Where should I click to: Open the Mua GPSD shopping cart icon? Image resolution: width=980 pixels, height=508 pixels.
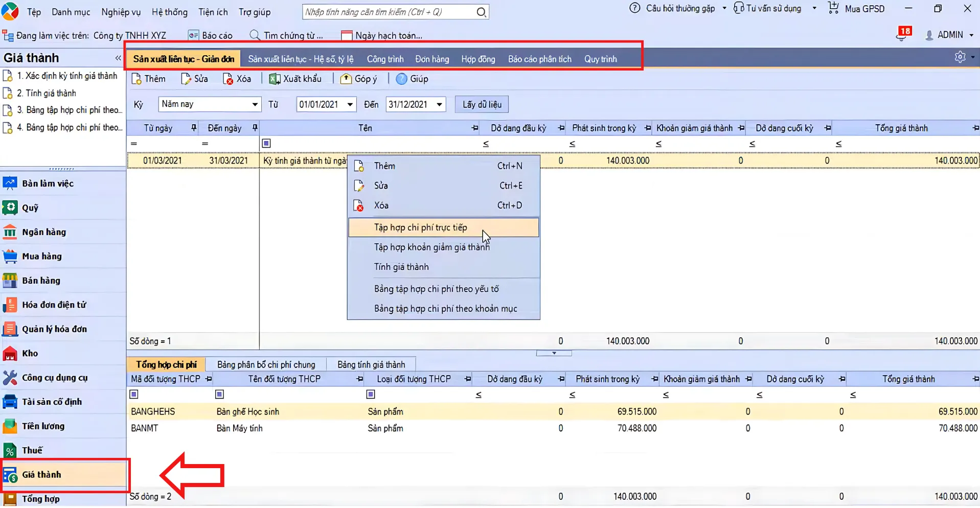click(x=833, y=8)
